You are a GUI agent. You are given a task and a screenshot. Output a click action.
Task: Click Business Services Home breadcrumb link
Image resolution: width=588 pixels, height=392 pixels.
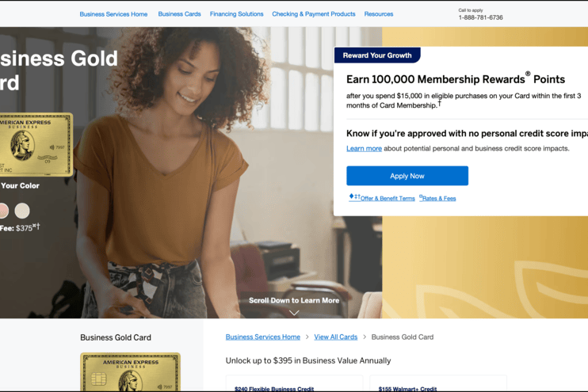pos(263,337)
